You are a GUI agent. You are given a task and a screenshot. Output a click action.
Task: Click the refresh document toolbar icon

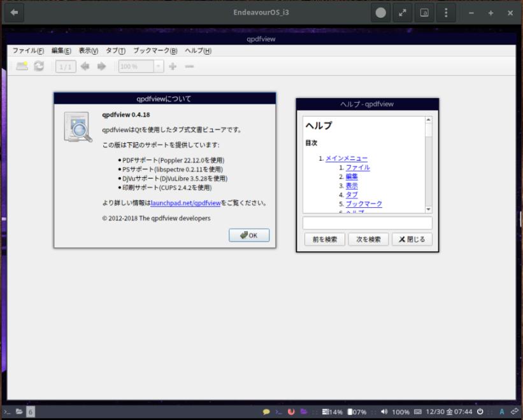(39, 66)
